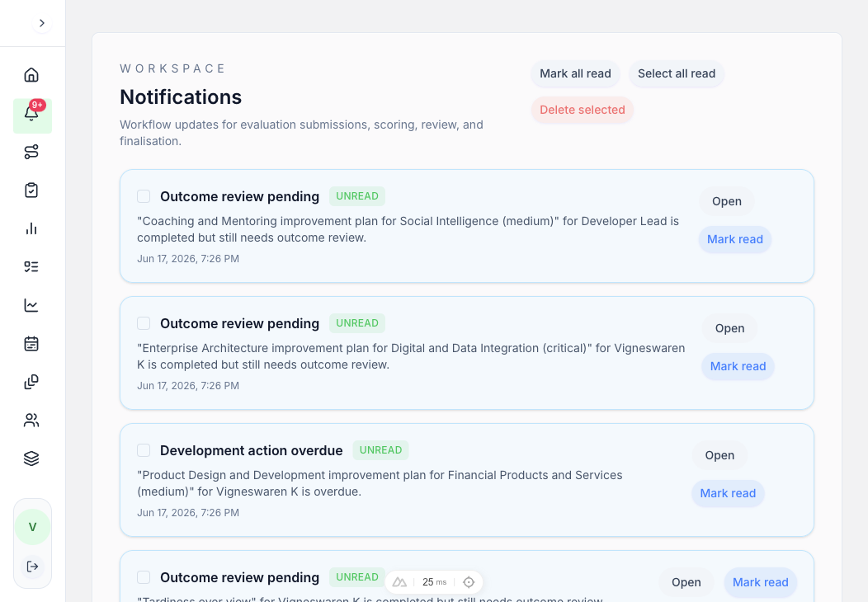Open the stacked layers icon in sidebar
Image resolution: width=868 pixels, height=602 pixels.
31,459
